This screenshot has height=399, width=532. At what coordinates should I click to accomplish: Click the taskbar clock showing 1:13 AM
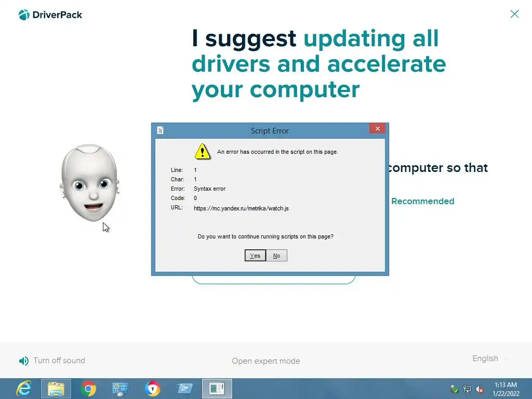coord(506,389)
